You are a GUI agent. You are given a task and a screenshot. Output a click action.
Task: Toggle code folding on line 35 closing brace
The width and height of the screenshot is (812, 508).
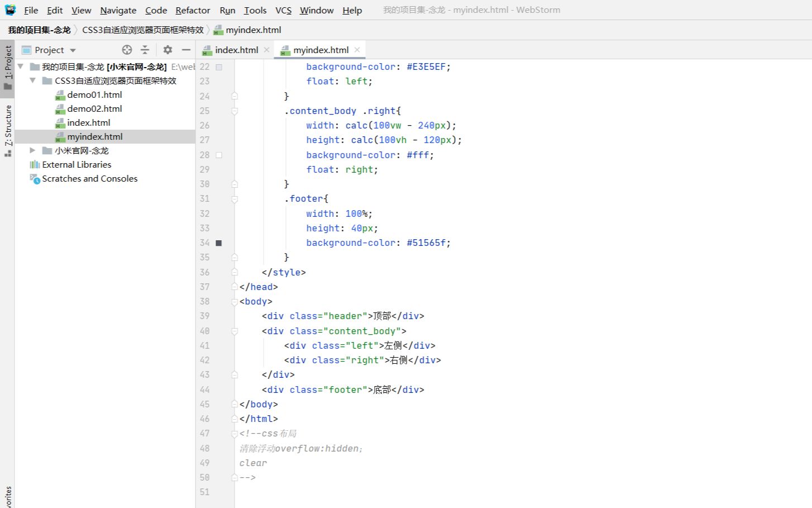pyautogui.click(x=235, y=257)
